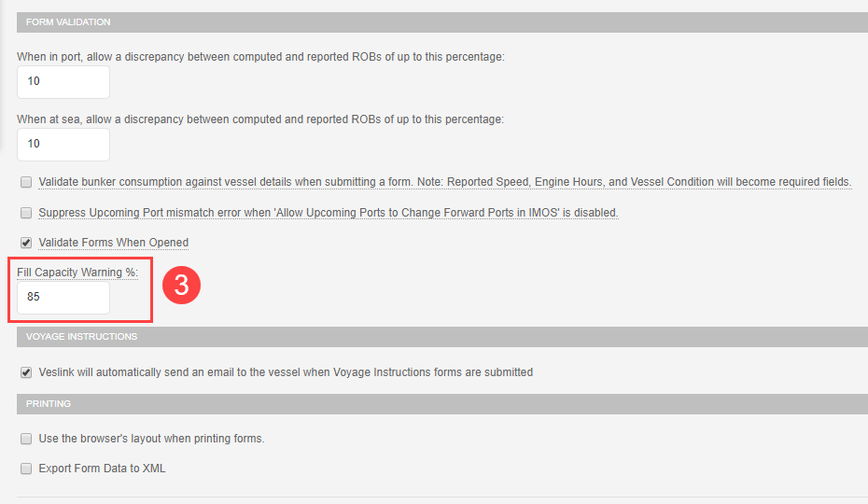Screen dimensions: 868x504
Task: Click the at-sea ROB discrepancy percentage field
Action: pos(63,145)
